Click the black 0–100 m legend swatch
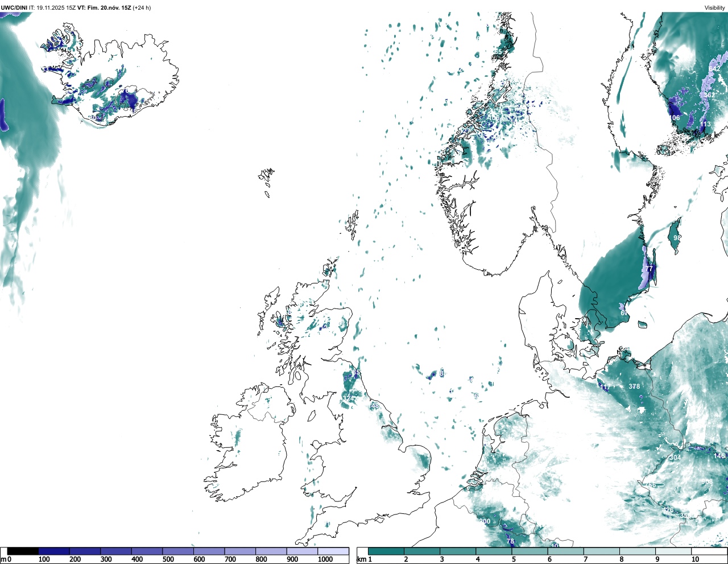Screen dimensions: 728x564 pyautogui.click(x=23, y=551)
